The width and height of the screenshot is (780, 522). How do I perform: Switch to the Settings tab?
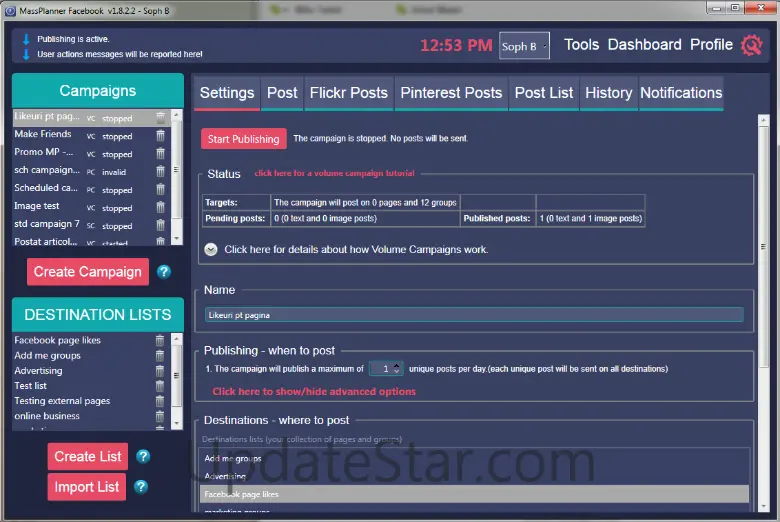tap(227, 93)
